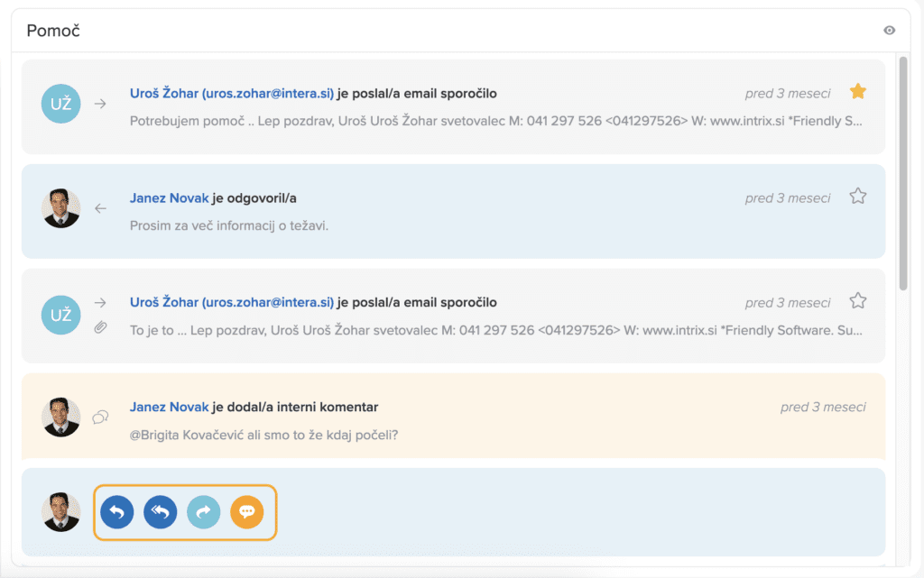This screenshot has height=578, width=924.
Task: Click the incoming arrow on first email
Action: [101, 104]
